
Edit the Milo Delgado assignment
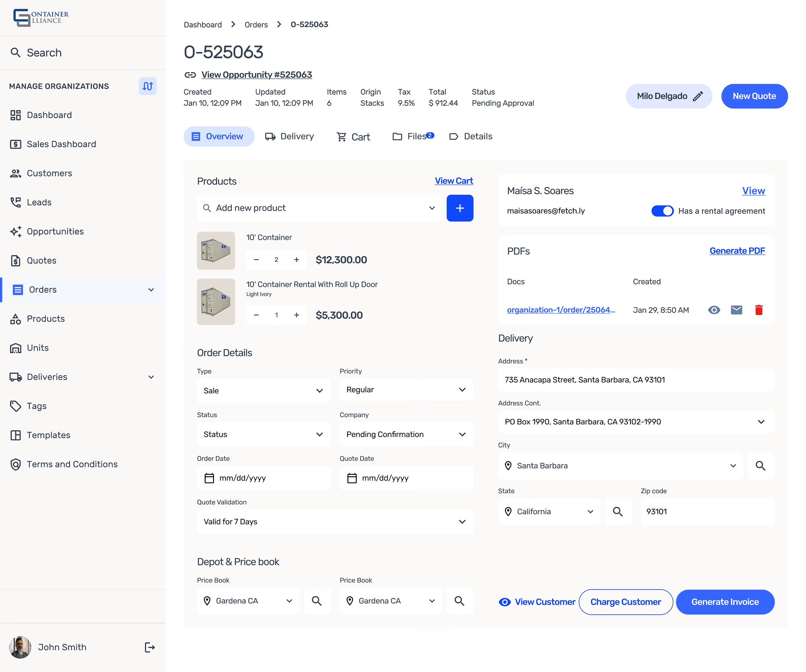point(698,96)
